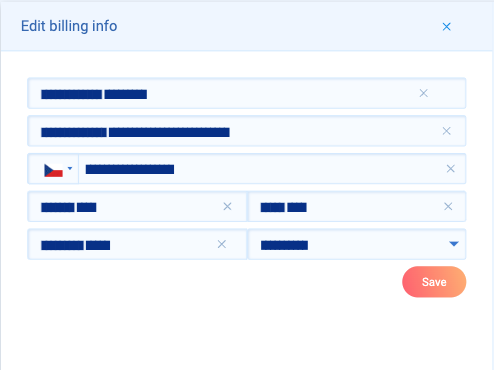The height and width of the screenshot is (370, 494).
Task: Clear the second row field with its X
Action: coord(446,131)
